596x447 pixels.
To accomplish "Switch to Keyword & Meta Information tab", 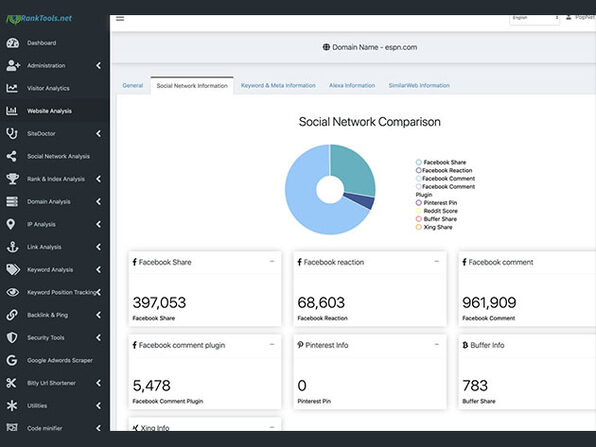I will (278, 86).
